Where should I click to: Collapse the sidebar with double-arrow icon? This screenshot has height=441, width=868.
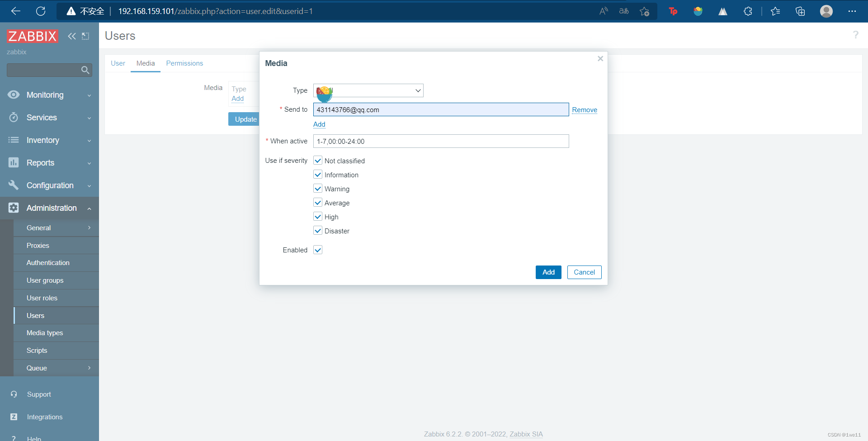pos(72,36)
